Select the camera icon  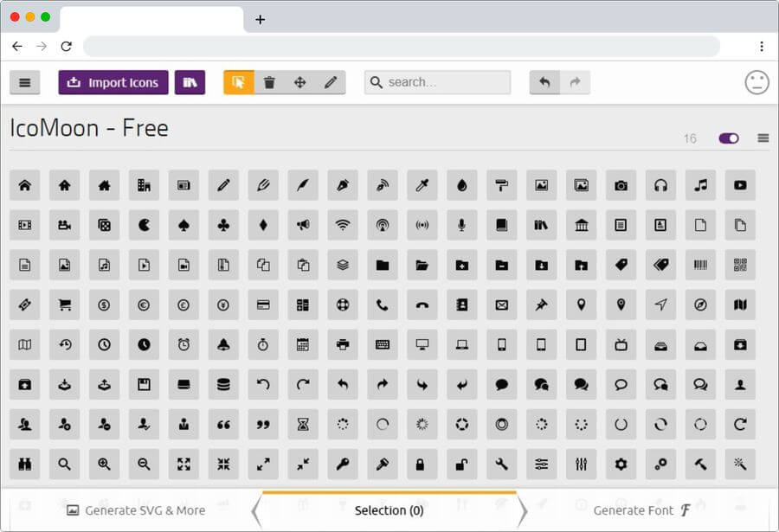click(621, 185)
